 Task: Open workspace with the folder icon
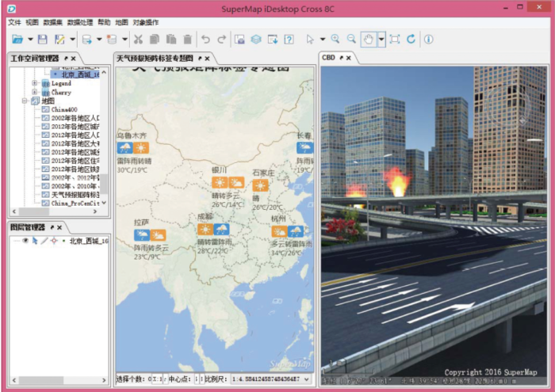[x=17, y=40]
